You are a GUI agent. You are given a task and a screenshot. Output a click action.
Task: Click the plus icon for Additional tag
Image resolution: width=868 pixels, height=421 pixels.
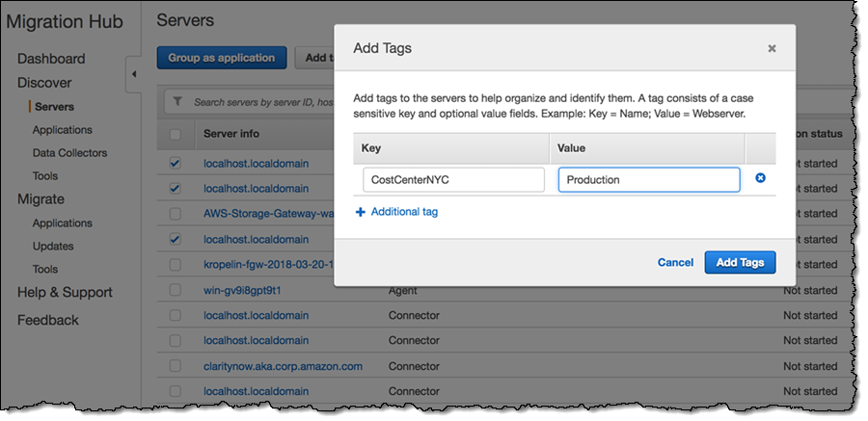click(361, 212)
